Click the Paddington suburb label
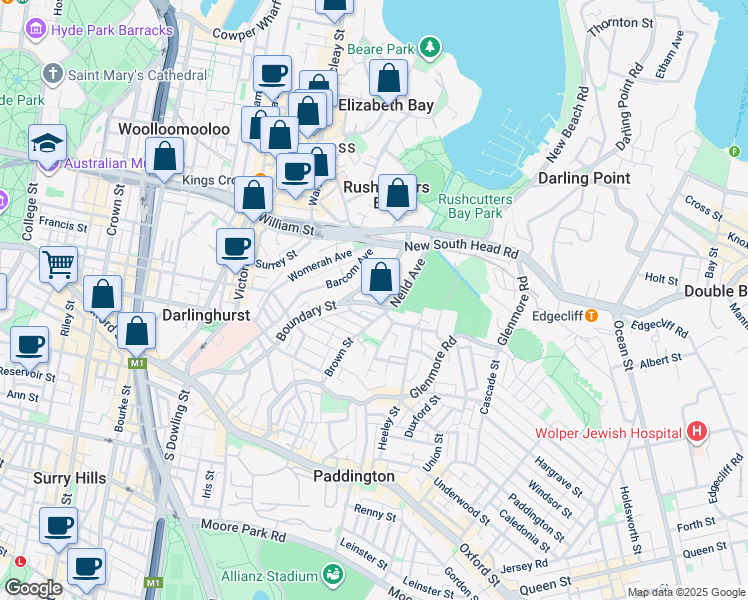Image resolution: width=748 pixels, height=600 pixels. pos(354,476)
